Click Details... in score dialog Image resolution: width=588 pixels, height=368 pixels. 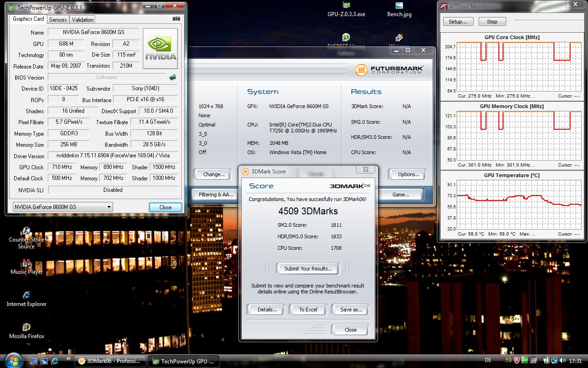(267, 310)
